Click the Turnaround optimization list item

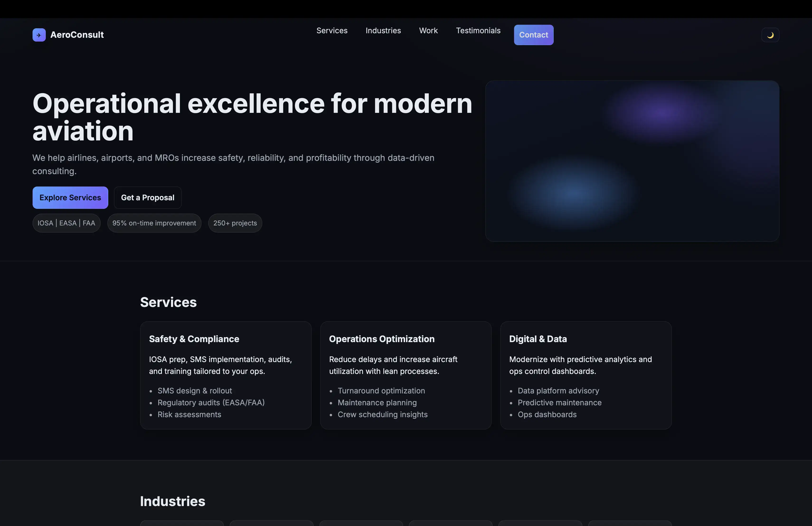381,391
